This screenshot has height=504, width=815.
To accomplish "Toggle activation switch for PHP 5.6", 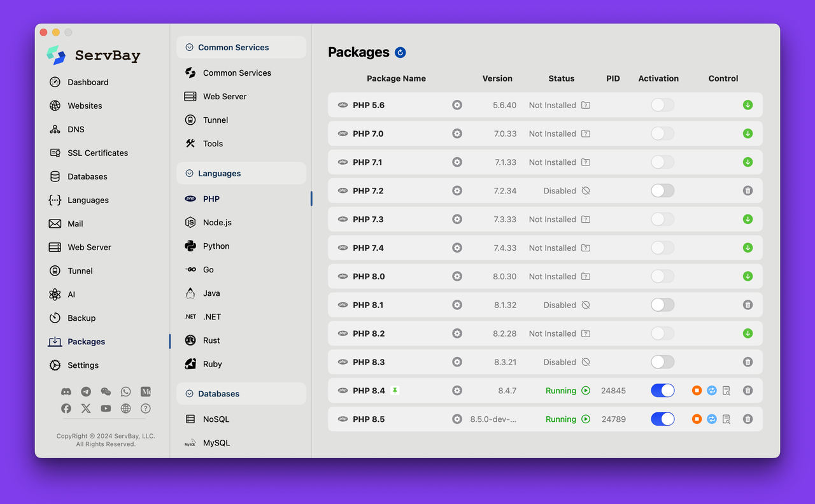I will (x=662, y=105).
